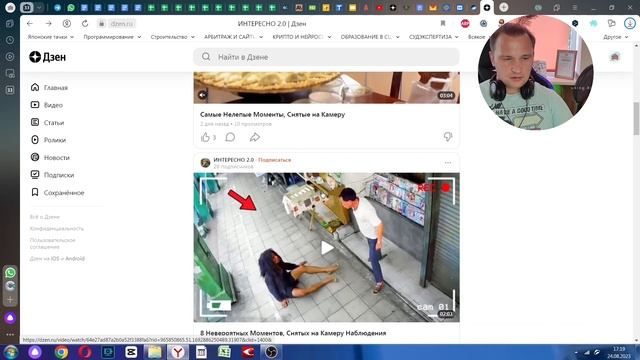Click the bookmark icon in address bar

tap(443, 24)
